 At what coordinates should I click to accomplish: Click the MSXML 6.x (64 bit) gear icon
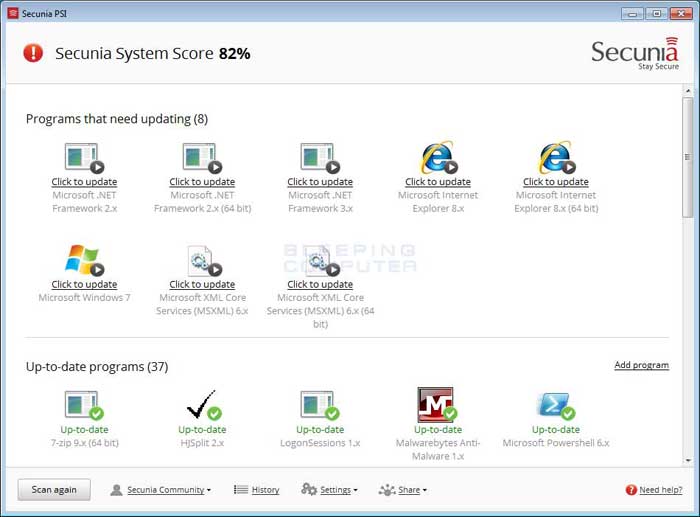[320, 260]
